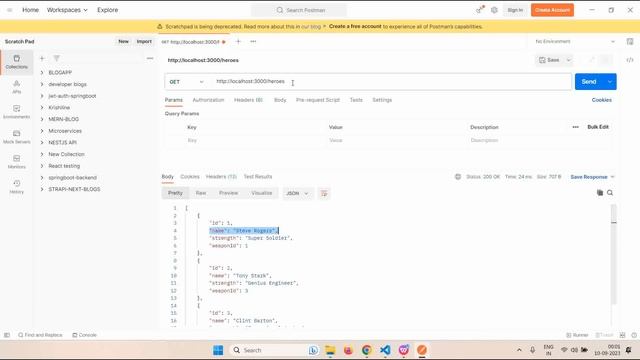Screen dimensions: 640x360
Task: Open the code snippet icon in right sidebar
Action: 630,60
